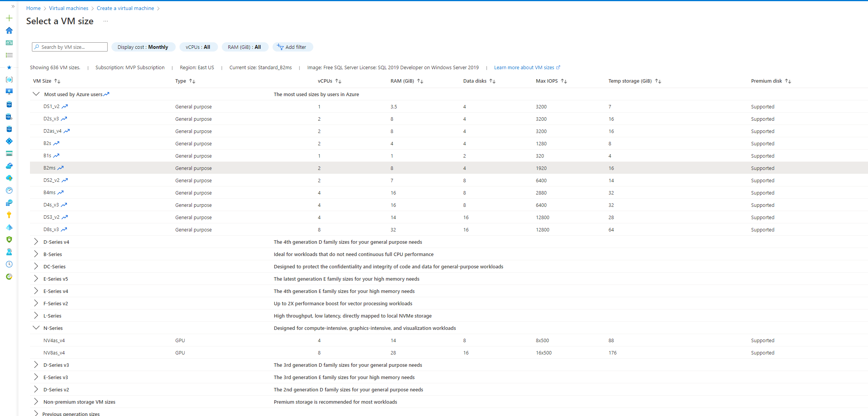The image size is (868, 416).
Task: Open the RAM (GiB) All filter pill
Action: [x=244, y=47]
